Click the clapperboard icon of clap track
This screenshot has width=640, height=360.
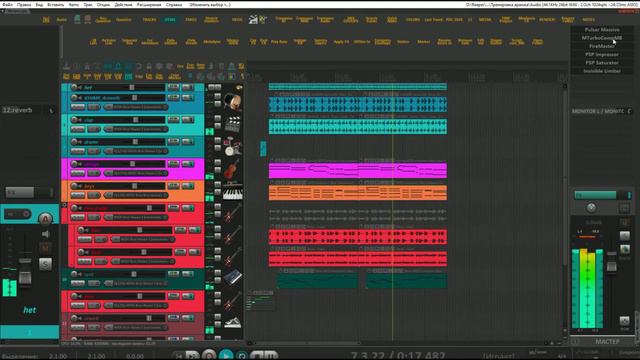[x=233, y=124]
